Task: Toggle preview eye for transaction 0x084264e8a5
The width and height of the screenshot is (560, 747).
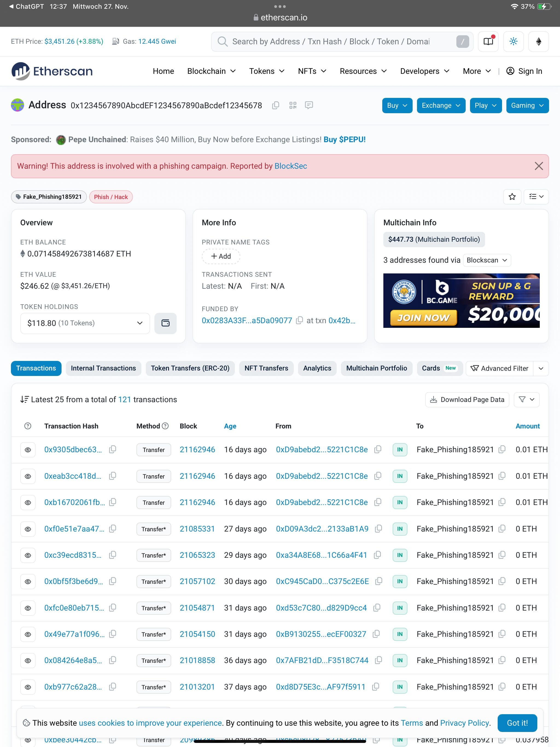Action: (28, 661)
